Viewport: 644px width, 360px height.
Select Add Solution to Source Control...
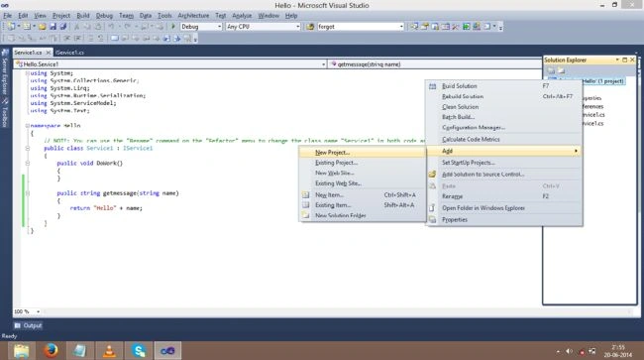(x=504, y=175)
